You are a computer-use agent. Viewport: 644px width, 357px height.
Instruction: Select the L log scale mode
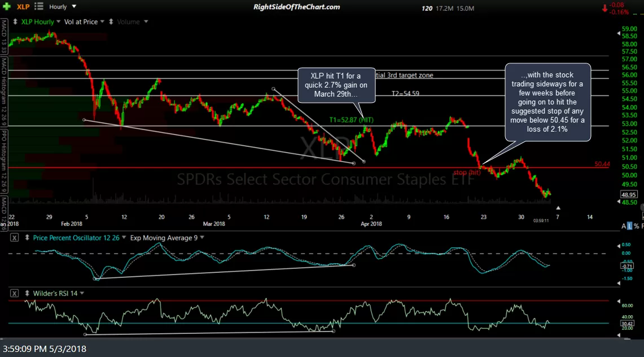(x=630, y=226)
